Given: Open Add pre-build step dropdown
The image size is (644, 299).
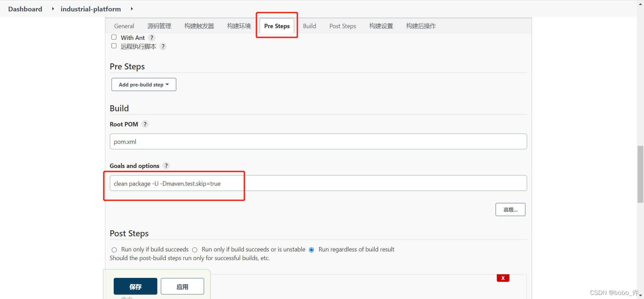Looking at the screenshot, I should 144,84.
